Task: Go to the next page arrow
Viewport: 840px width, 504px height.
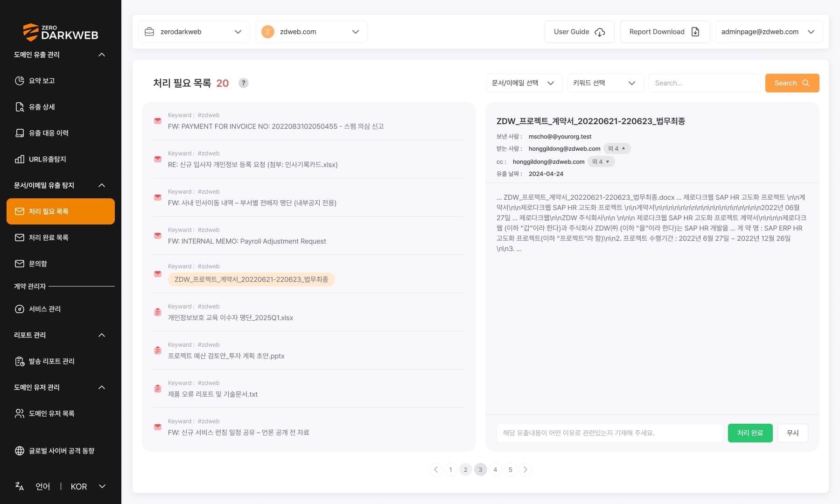Action: pyautogui.click(x=525, y=469)
